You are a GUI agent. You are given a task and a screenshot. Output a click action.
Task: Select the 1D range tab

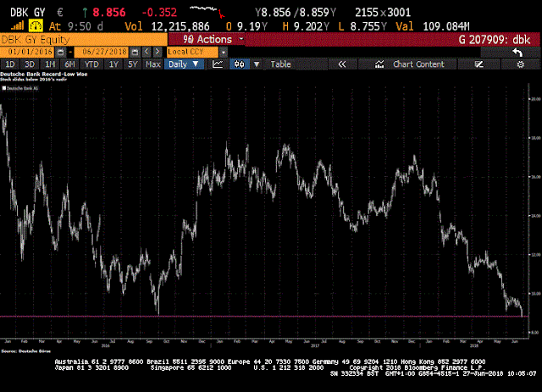(10, 64)
